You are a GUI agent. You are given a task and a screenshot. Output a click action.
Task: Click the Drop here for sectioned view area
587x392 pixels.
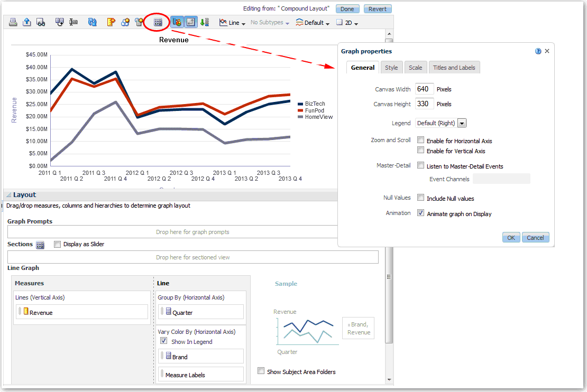coord(193,257)
